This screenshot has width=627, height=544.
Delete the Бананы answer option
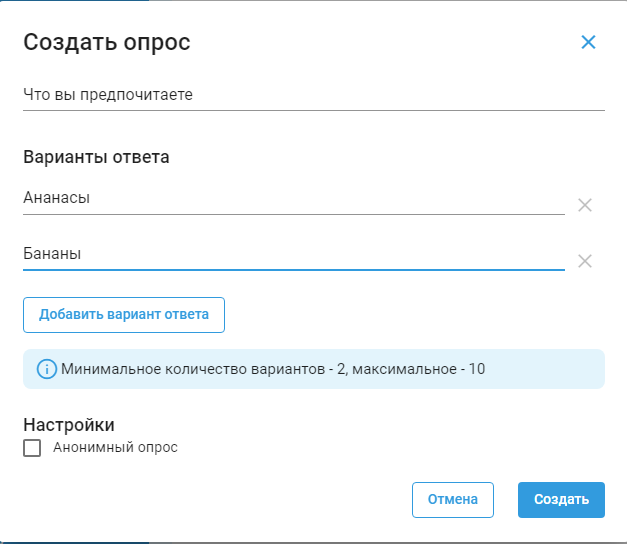[x=585, y=261]
